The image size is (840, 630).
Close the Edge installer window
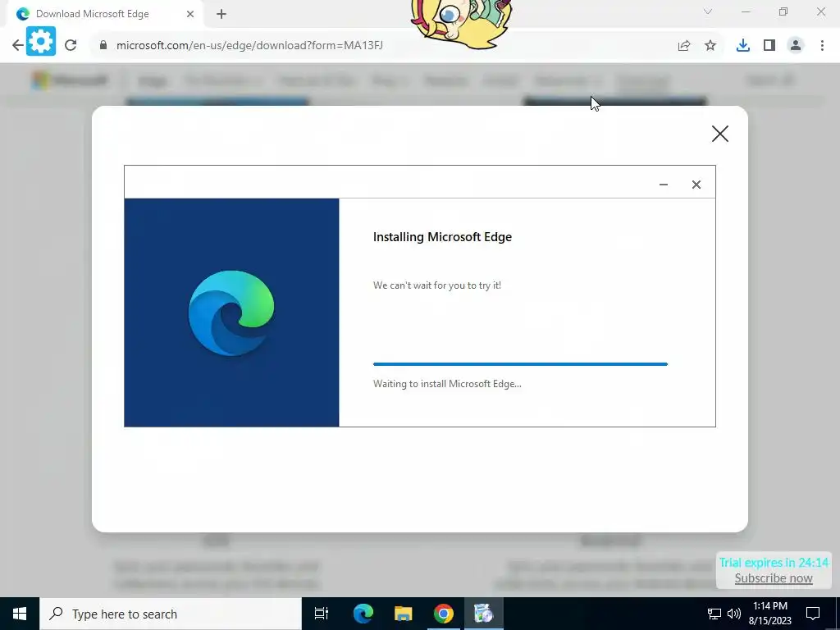coord(696,185)
